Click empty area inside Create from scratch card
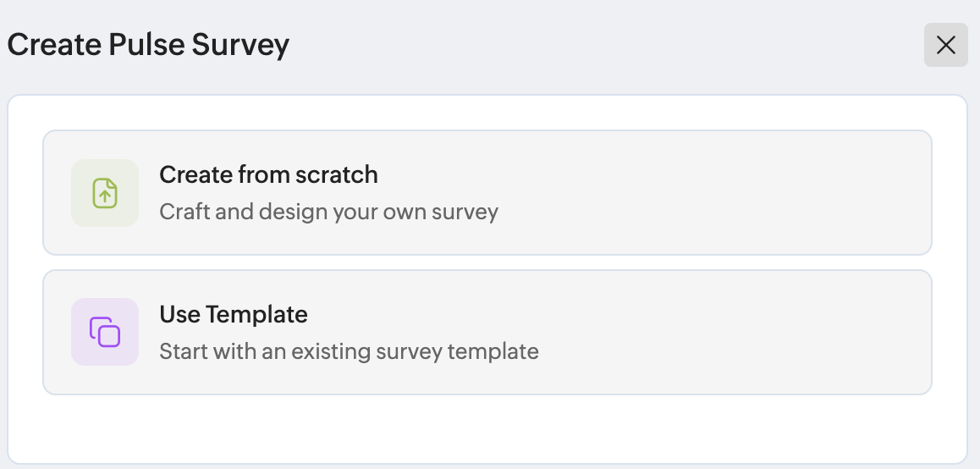 (718, 193)
